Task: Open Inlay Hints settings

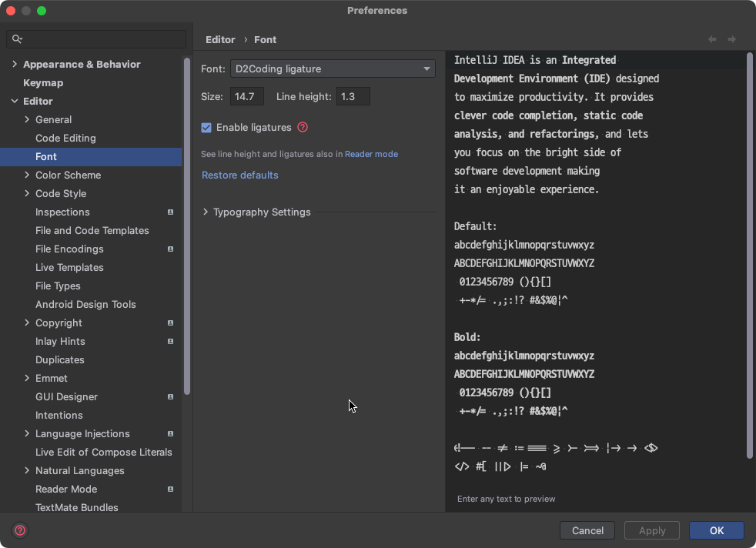Action: click(60, 341)
